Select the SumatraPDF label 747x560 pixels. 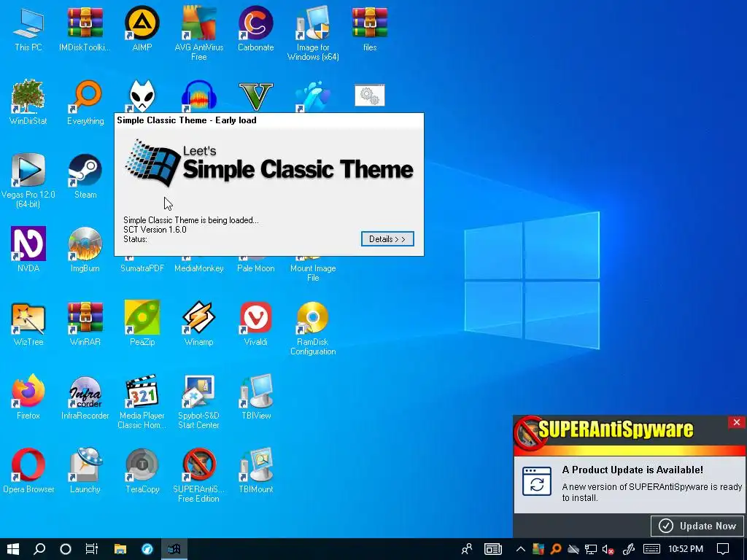142,268
